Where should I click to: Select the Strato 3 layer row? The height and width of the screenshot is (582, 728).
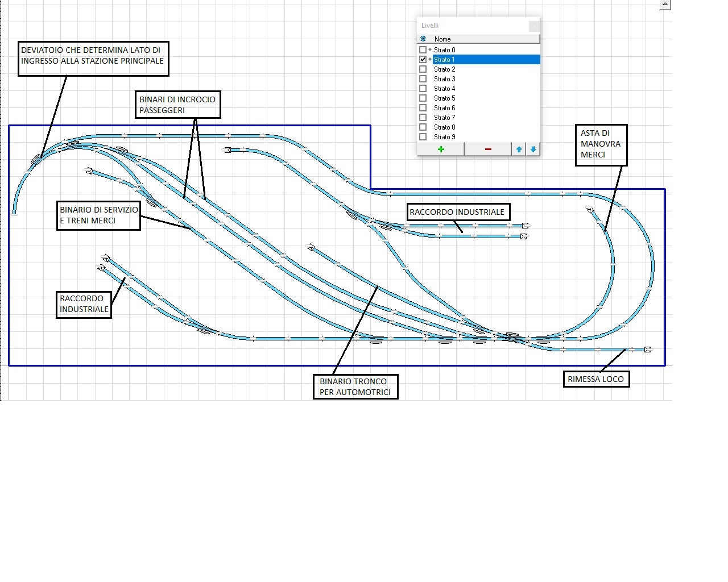pos(445,79)
